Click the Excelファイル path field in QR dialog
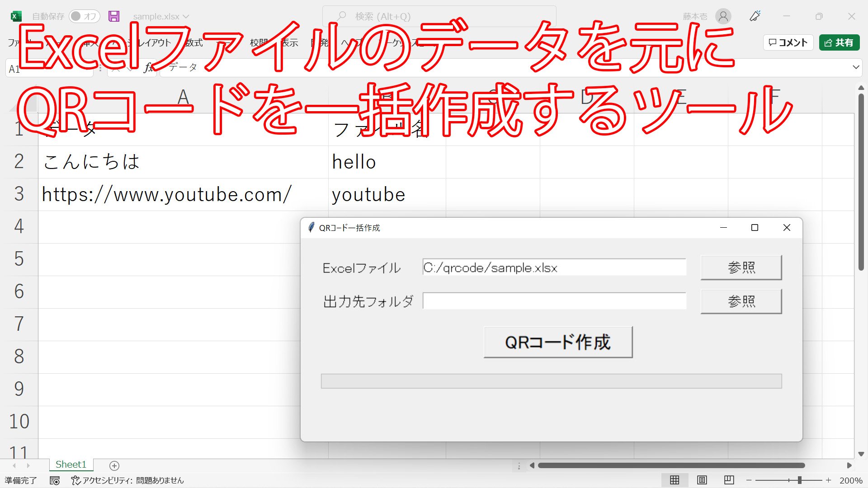Screen dimensions: 868x488 click(554, 267)
